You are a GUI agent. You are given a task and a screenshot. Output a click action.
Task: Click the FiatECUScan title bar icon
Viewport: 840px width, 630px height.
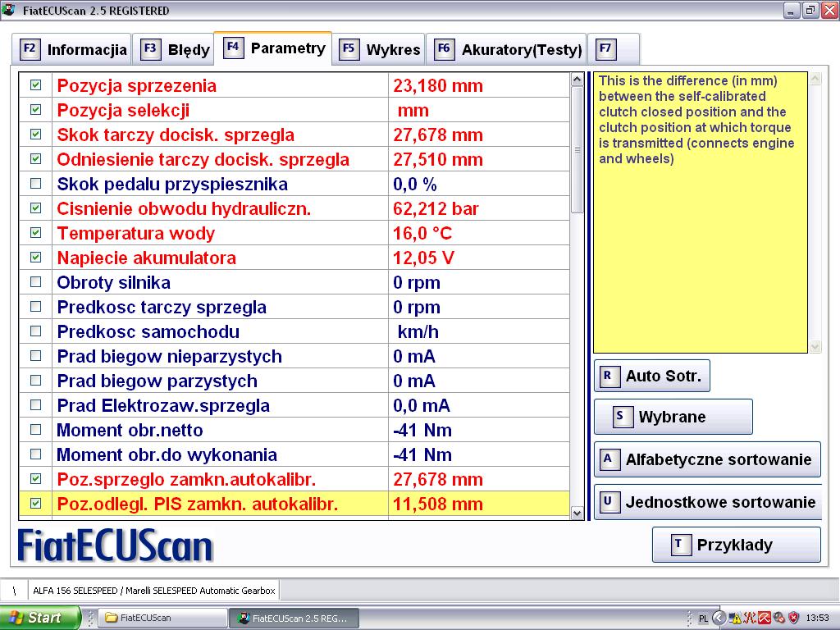8,10
